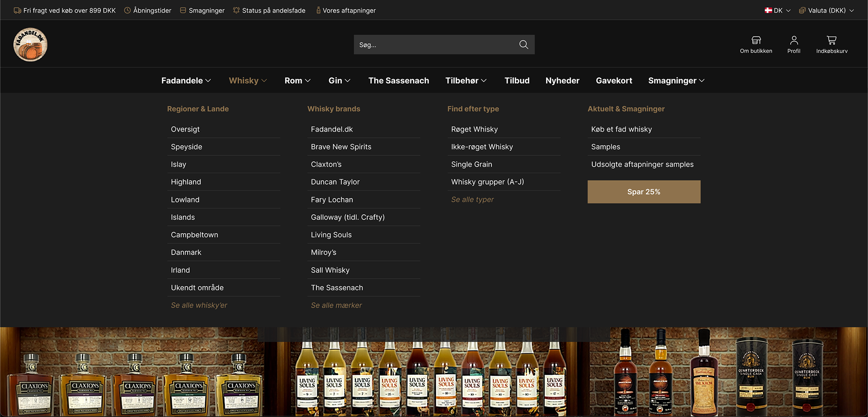Collapse the Whisky mega menu
Screen dimensions: 868x417
click(248, 80)
